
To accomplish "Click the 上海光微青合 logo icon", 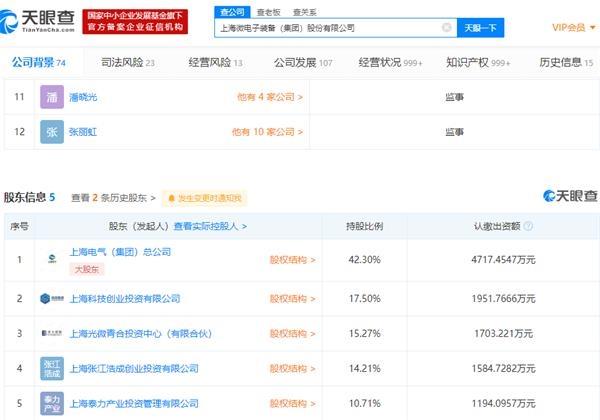I will (52, 333).
